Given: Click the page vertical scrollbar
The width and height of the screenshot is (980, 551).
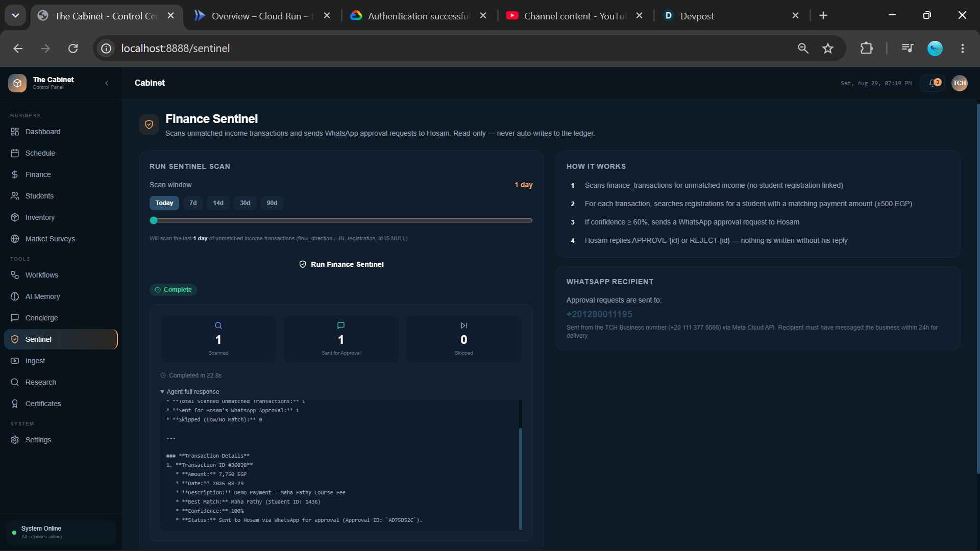Looking at the screenshot, I should point(978,288).
